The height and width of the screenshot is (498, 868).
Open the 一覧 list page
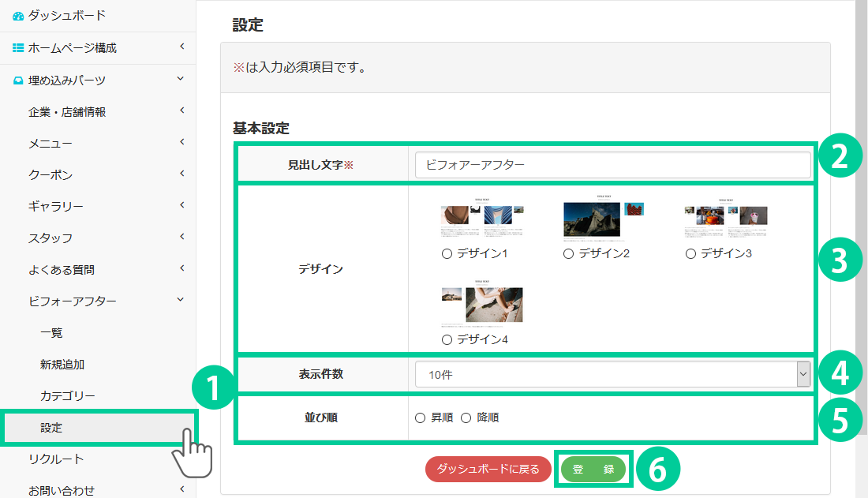click(x=51, y=333)
